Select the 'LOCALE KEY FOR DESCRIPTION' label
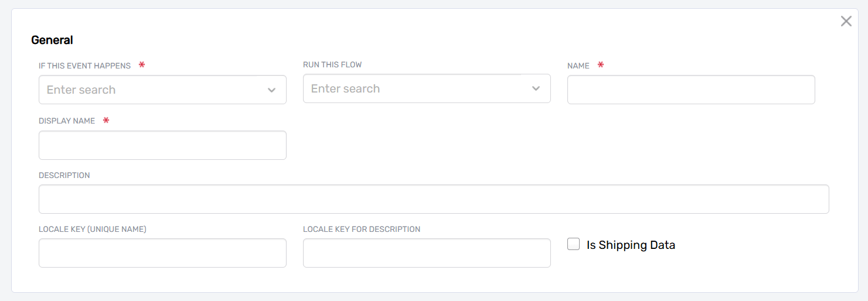 click(x=362, y=229)
